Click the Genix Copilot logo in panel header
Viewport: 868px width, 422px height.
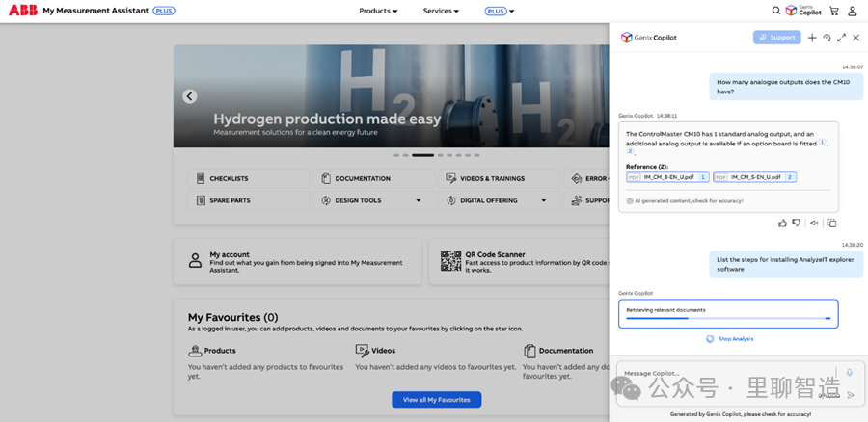point(649,38)
